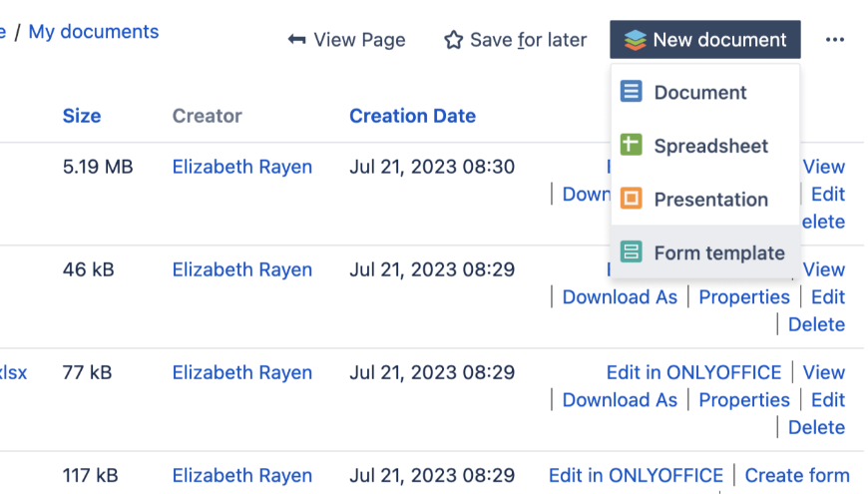This screenshot has width=868, height=494.
Task: Pick Presentation in the dropdown list
Action: [710, 200]
